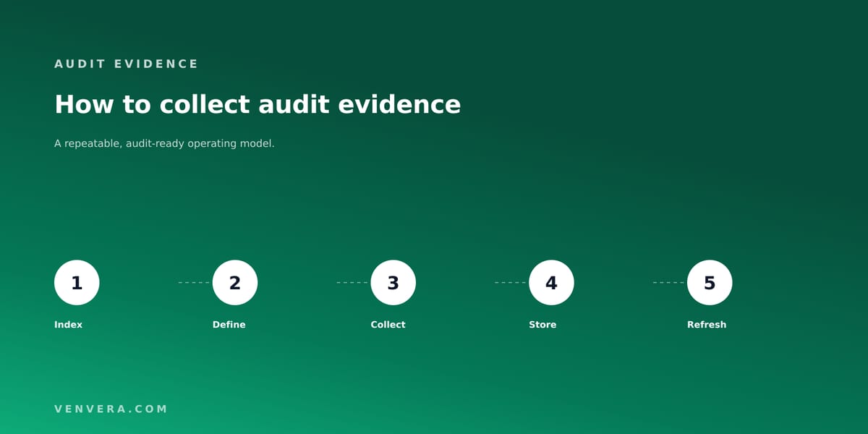Viewport: 868px width, 434px height.
Task: Click the subtitle about audit-ready operating model
Action: (164, 144)
